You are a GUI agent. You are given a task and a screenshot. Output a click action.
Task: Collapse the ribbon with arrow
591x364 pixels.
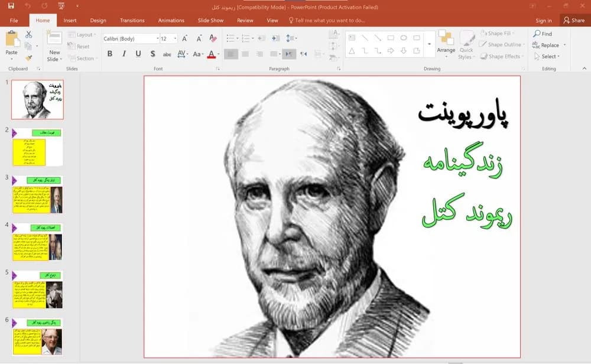click(x=584, y=68)
